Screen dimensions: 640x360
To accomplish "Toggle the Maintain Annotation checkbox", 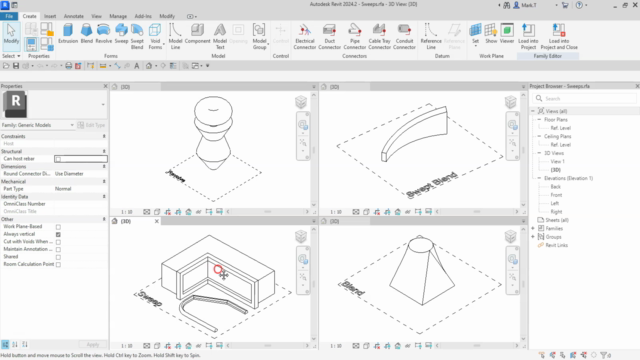I will 58,249.
